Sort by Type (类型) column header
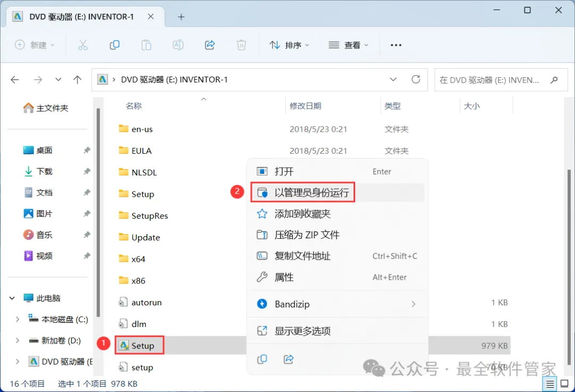Screen dimensions: 575x392 click(392, 106)
